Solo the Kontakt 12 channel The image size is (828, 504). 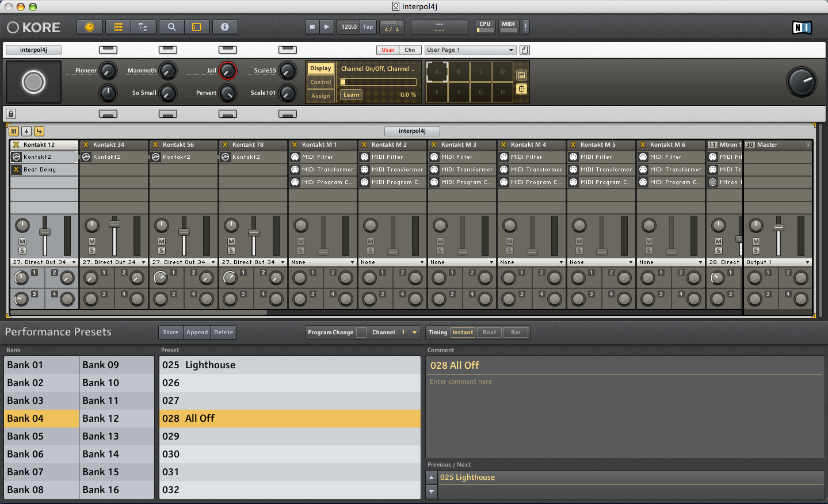coord(22,251)
